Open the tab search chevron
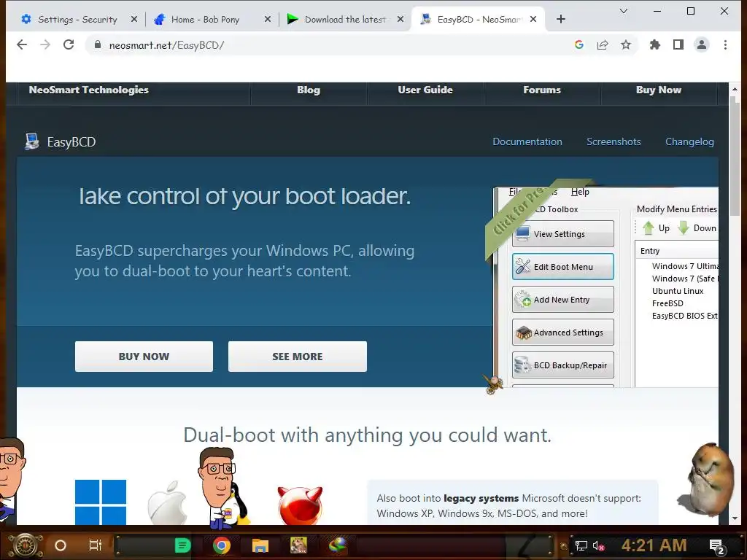 click(624, 11)
